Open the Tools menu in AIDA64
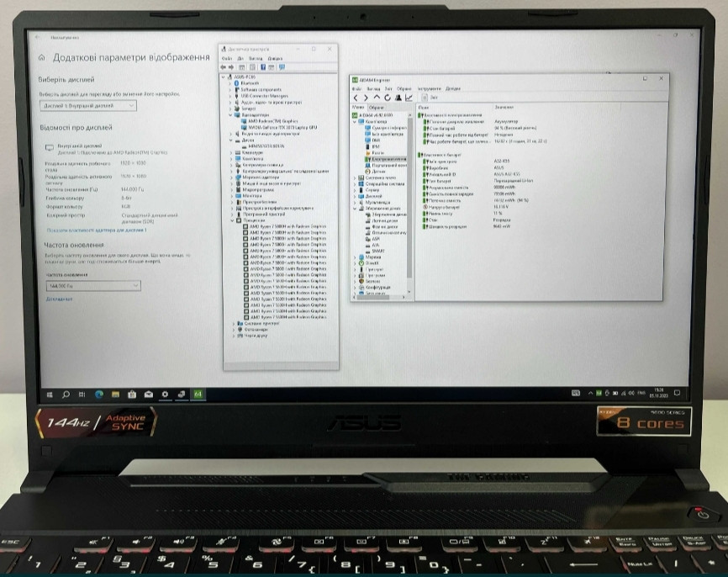 tap(429, 88)
